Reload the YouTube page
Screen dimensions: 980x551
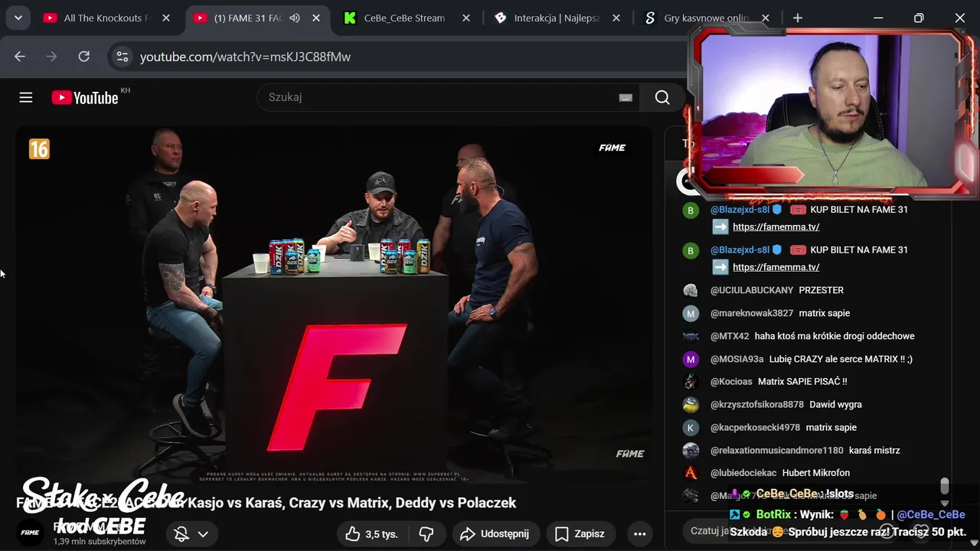(x=84, y=57)
